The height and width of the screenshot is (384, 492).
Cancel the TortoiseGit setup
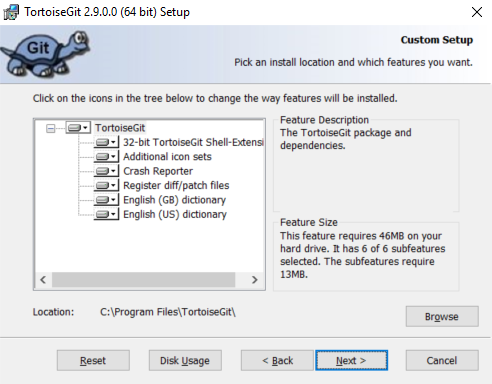point(442,360)
